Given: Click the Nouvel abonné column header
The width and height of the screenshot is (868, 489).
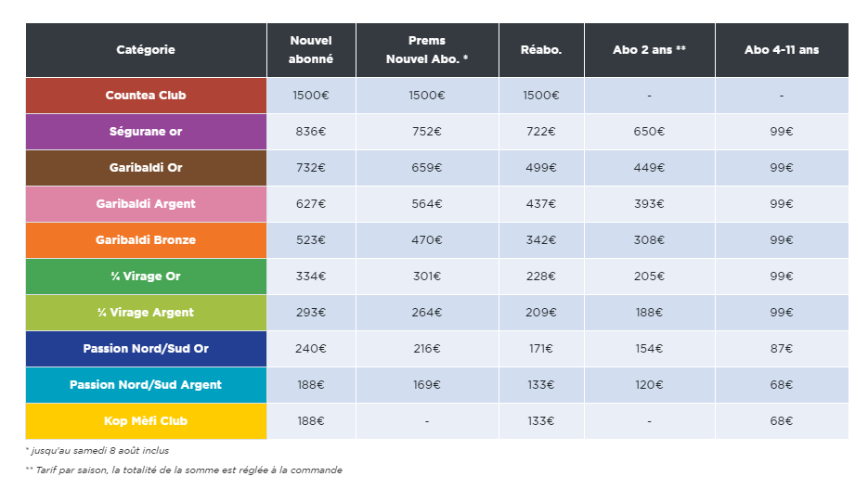Looking at the screenshot, I should pos(311,50).
